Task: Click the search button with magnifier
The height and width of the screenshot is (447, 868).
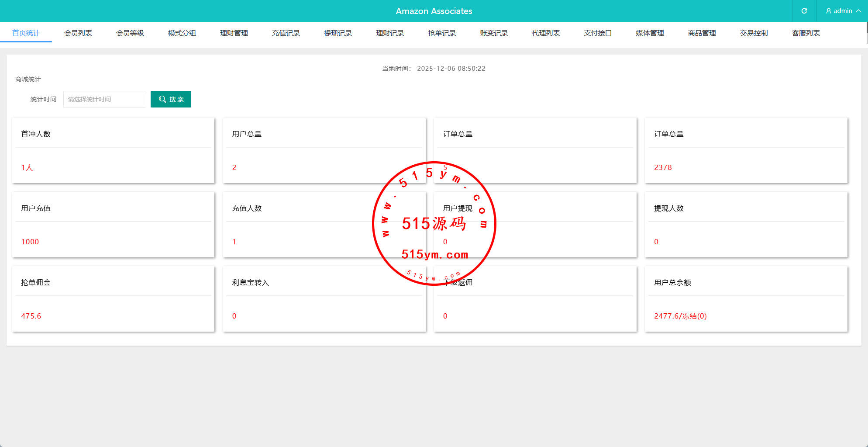Action: (x=171, y=99)
